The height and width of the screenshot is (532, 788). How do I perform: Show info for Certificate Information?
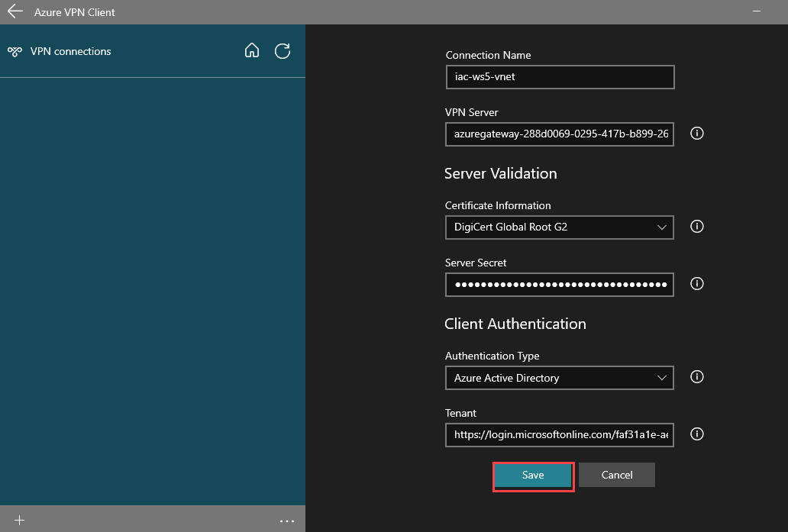click(x=696, y=226)
